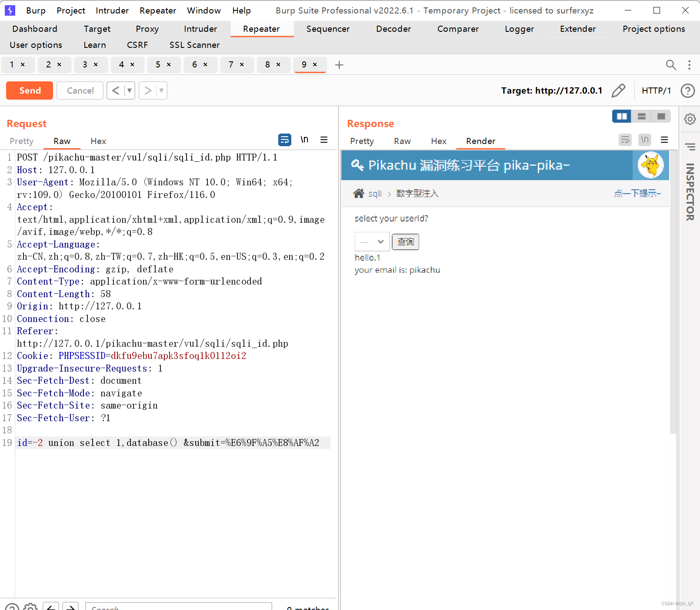This screenshot has height=610, width=700.
Task: Select Repeater tab 3
Action: point(85,65)
